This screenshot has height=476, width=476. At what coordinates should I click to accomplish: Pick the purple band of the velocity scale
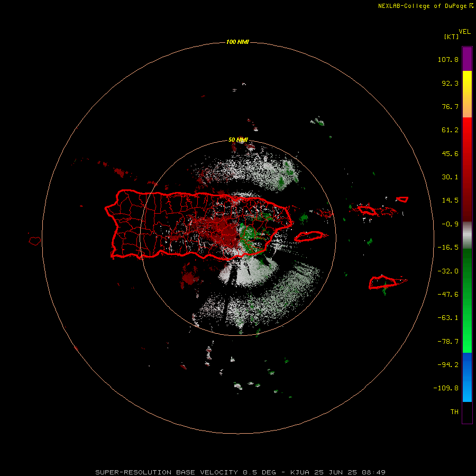click(467, 59)
